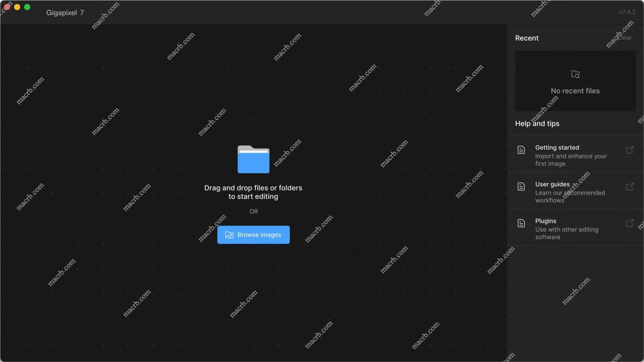Click the document icon beside Plugins
Image resolution: width=644 pixels, height=362 pixels.
521,223
